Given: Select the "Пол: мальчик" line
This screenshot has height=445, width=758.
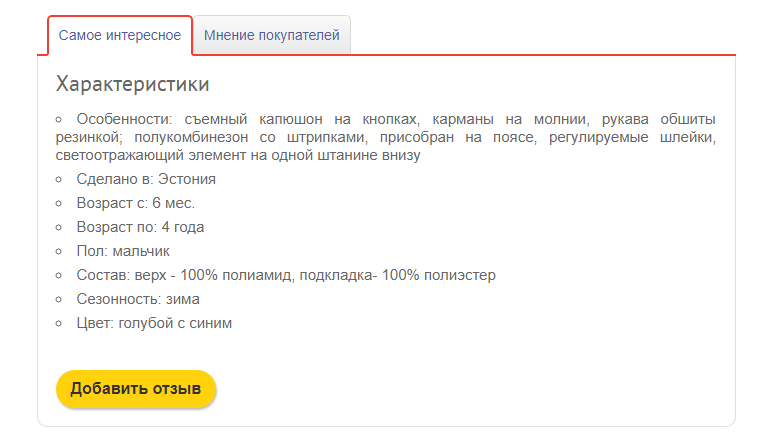Looking at the screenshot, I should coord(123,251).
